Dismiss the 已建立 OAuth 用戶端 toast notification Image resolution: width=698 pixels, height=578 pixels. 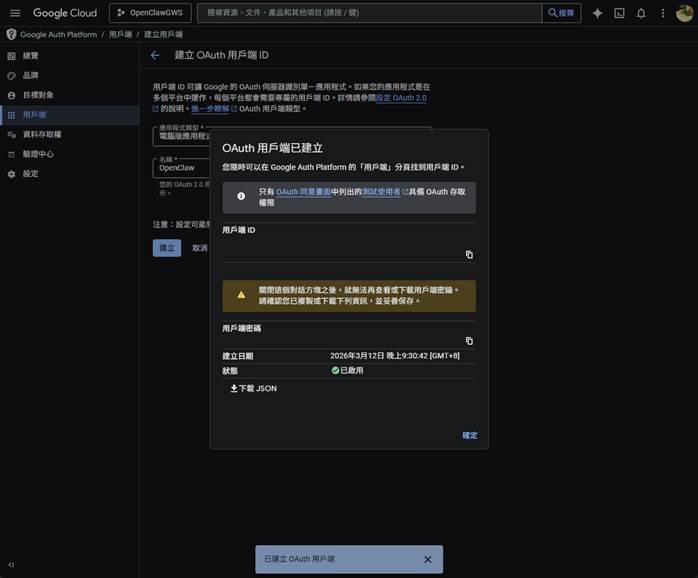tap(428, 559)
